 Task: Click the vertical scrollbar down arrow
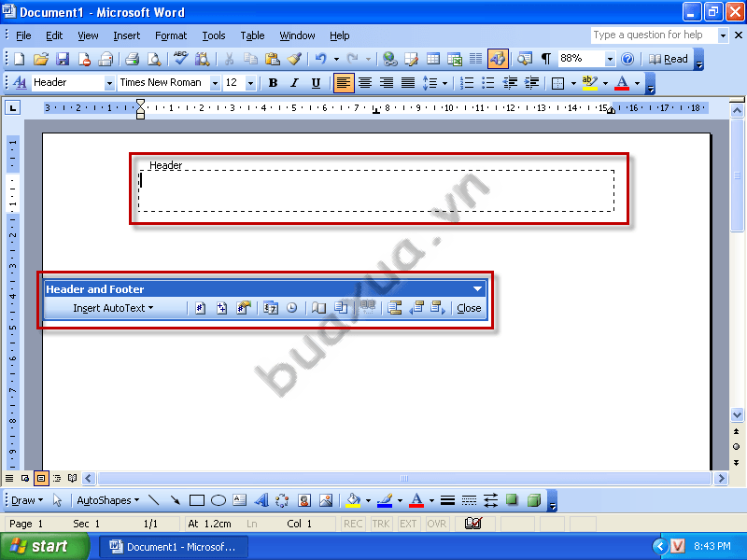pyautogui.click(x=737, y=414)
